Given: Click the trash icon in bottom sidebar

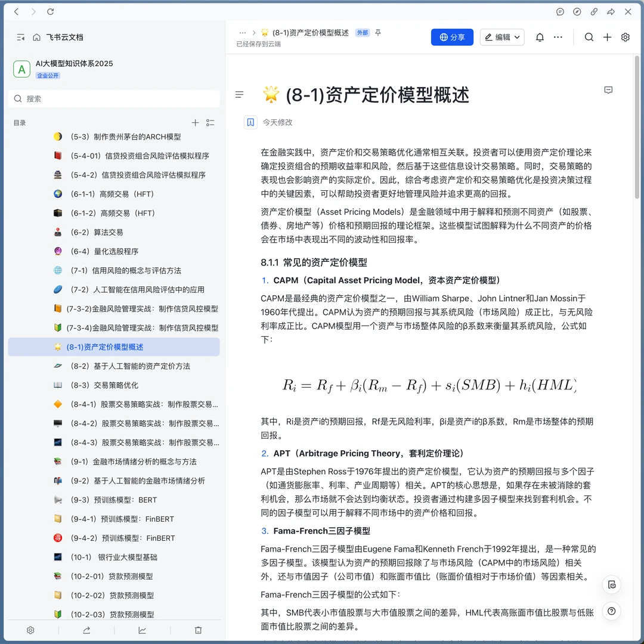Looking at the screenshot, I should pos(197,630).
